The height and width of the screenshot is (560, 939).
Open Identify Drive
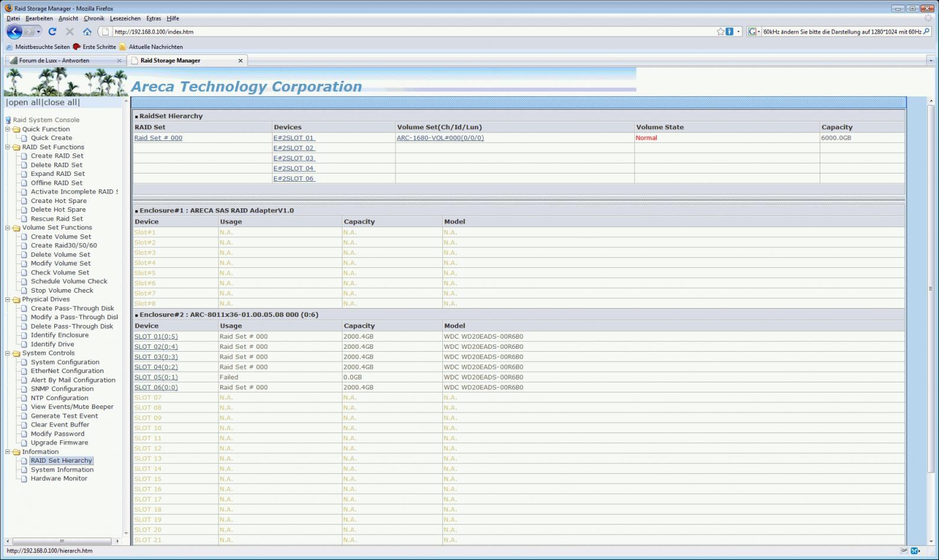coord(53,344)
